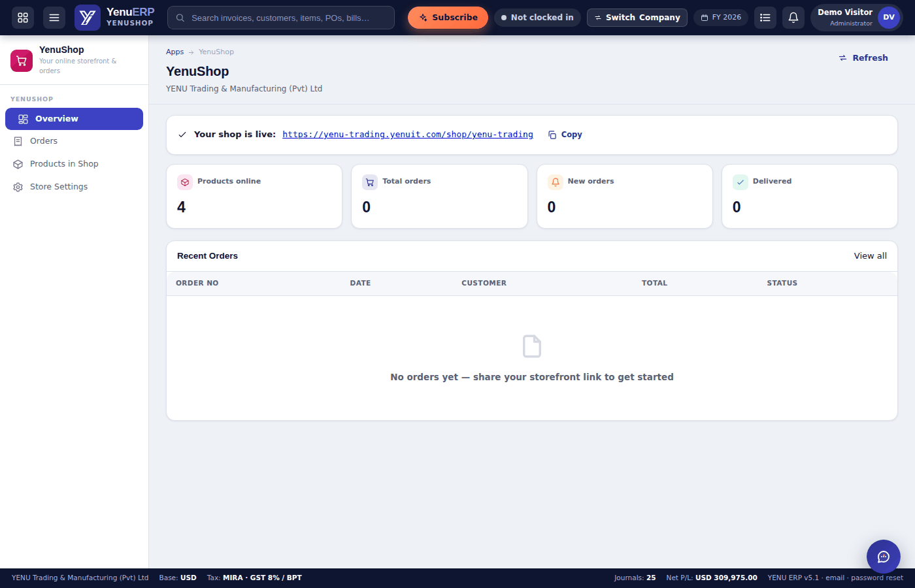Screen dimensions: 915x588
Task: Click the Products in Shop box icon
Action: click(18, 164)
